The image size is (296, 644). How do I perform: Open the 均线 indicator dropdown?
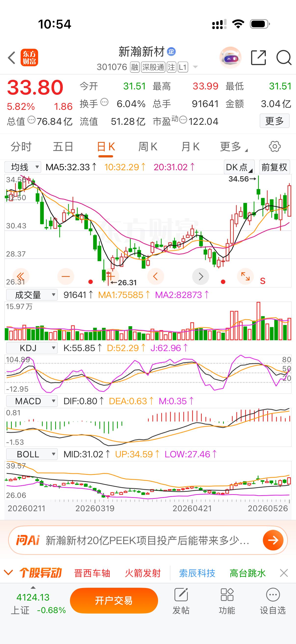coord(23,167)
